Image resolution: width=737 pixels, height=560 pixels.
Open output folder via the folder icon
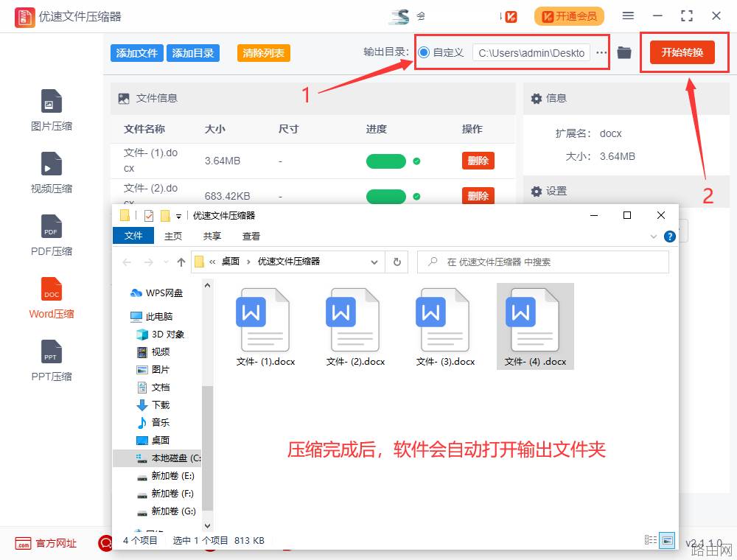624,52
